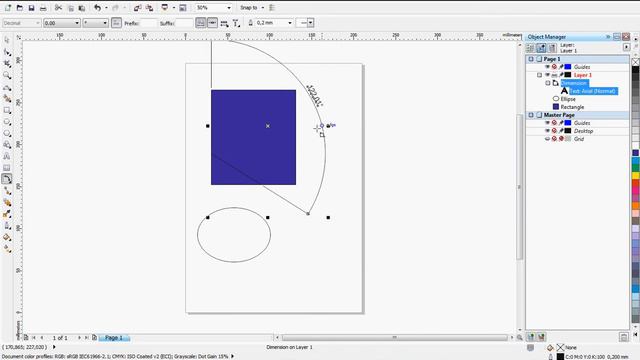
Task: Paste from clipboard toolbar icon
Action: (x=82, y=8)
